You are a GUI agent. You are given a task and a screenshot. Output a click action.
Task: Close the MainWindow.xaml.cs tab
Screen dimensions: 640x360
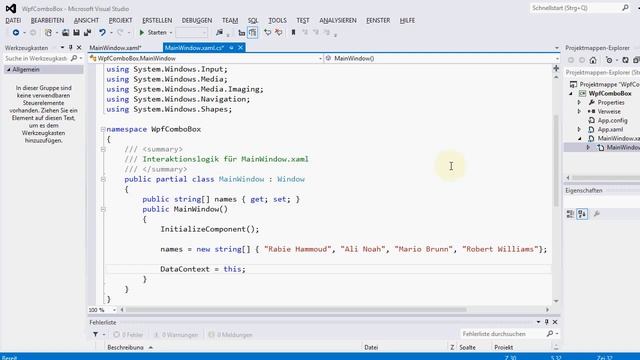coord(241,48)
